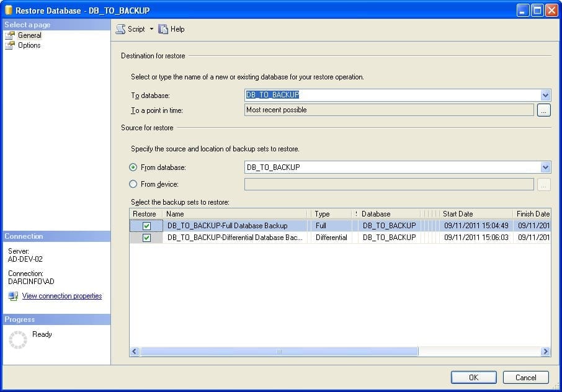Click the Script toolbar icon

click(x=121, y=29)
